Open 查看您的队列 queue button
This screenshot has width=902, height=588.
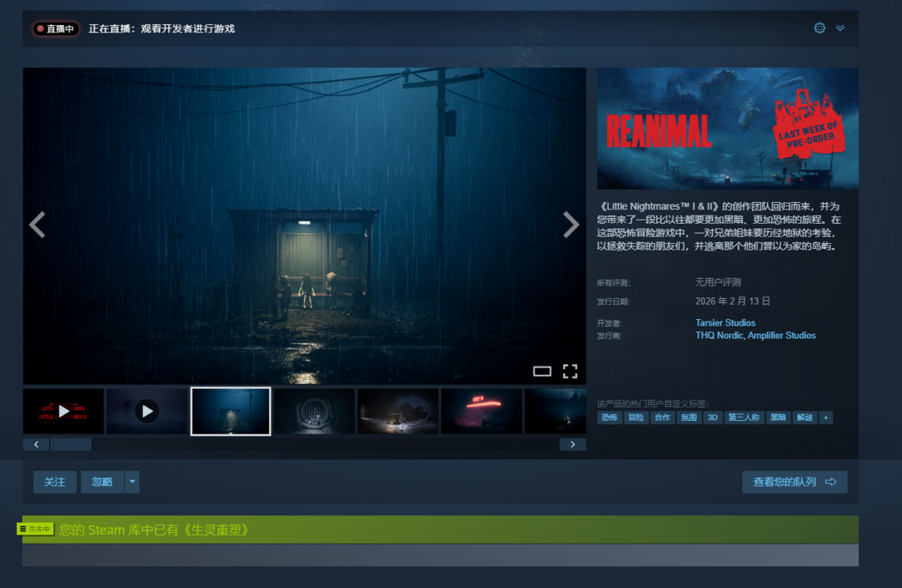pos(794,482)
